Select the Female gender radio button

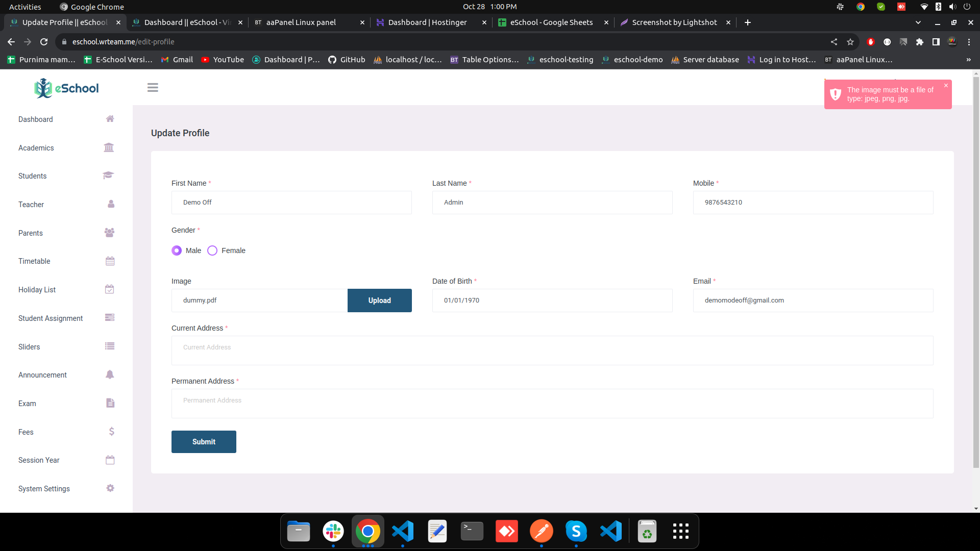point(212,251)
